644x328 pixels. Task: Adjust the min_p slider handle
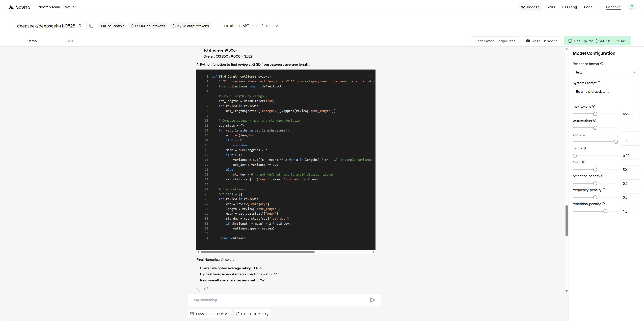575,156
